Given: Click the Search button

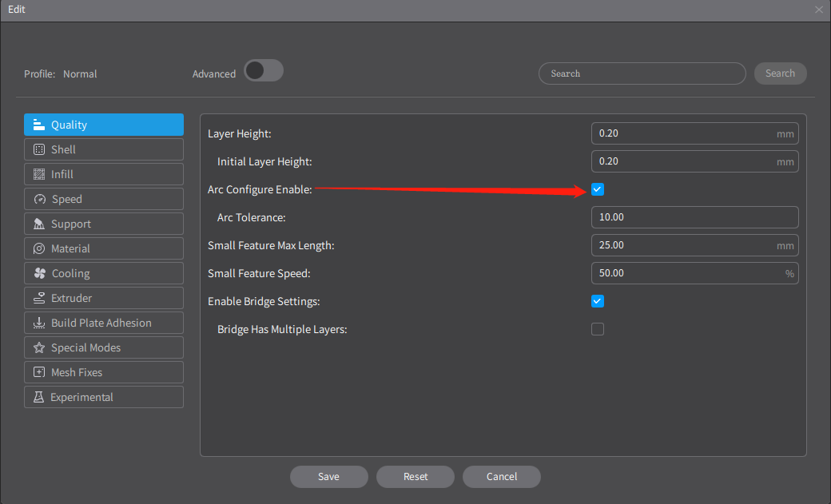Looking at the screenshot, I should (x=780, y=73).
